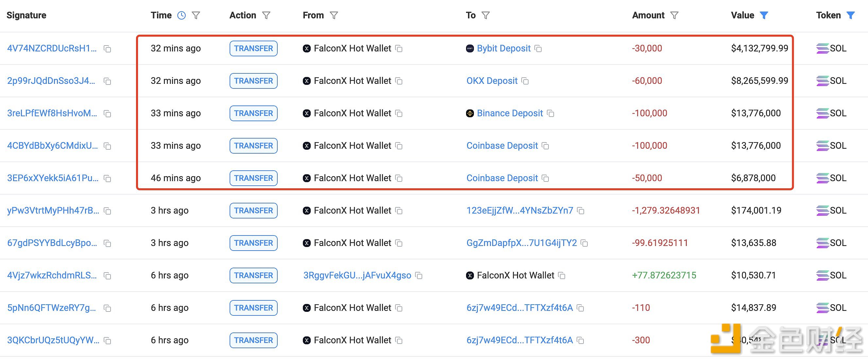
Task: Click the To column filter icon
Action: [486, 15]
